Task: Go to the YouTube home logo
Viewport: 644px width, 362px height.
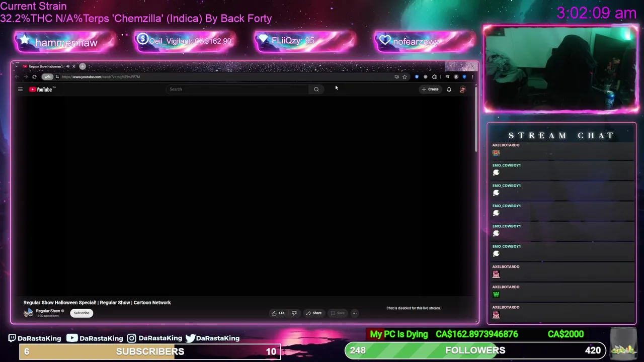Action: click(42, 89)
